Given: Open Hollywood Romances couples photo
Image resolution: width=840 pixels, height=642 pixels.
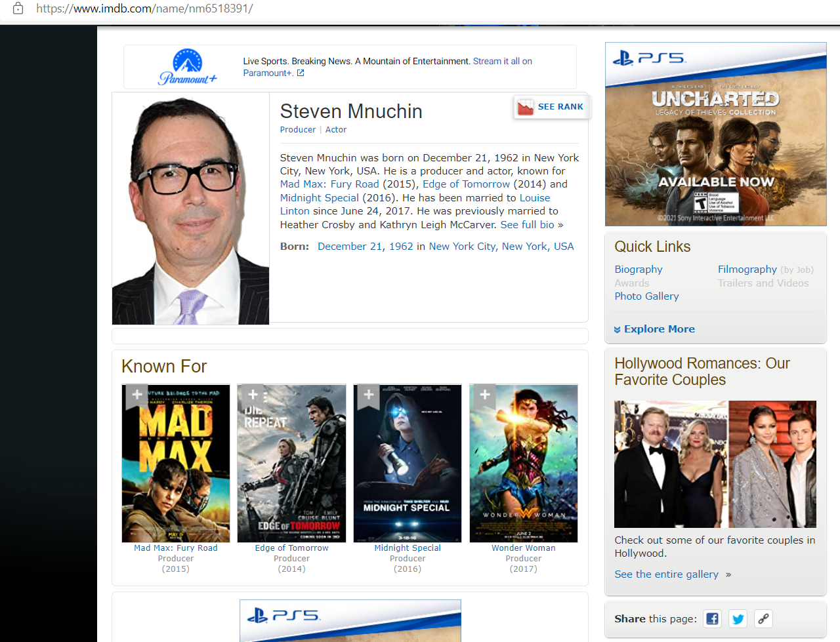Looking at the screenshot, I should point(715,464).
